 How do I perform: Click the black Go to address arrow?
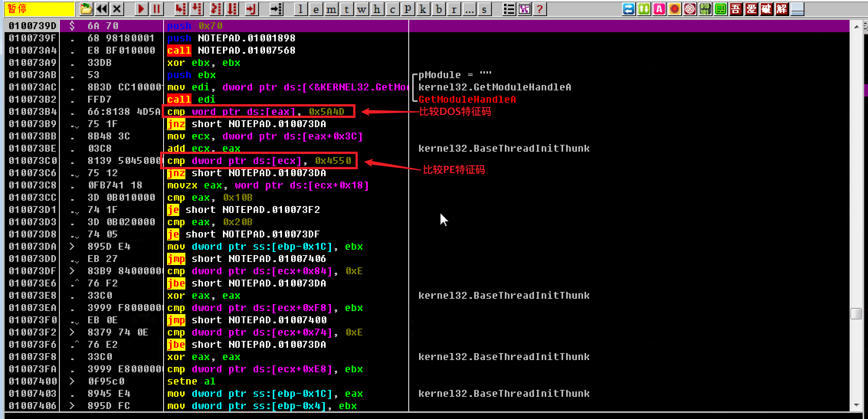point(276,9)
